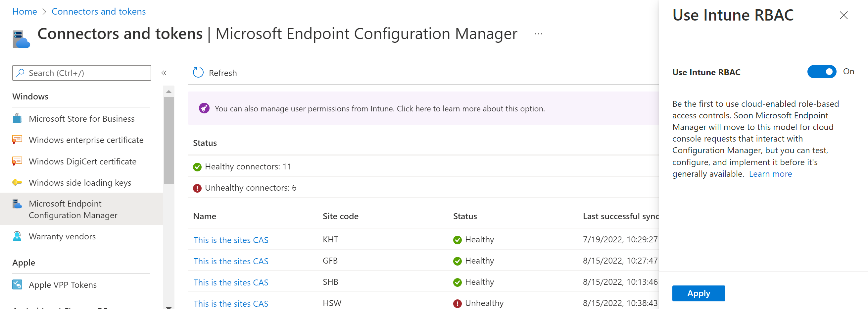Click the Windows enterprise certificate icon
This screenshot has width=868, height=309.
click(x=17, y=140)
